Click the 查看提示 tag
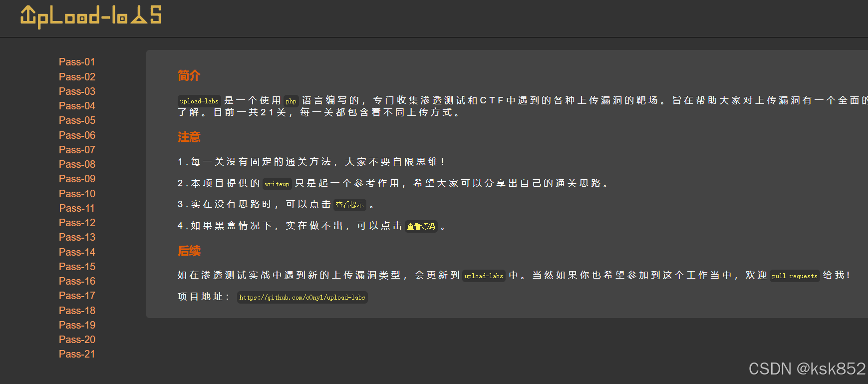 pyautogui.click(x=349, y=205)
